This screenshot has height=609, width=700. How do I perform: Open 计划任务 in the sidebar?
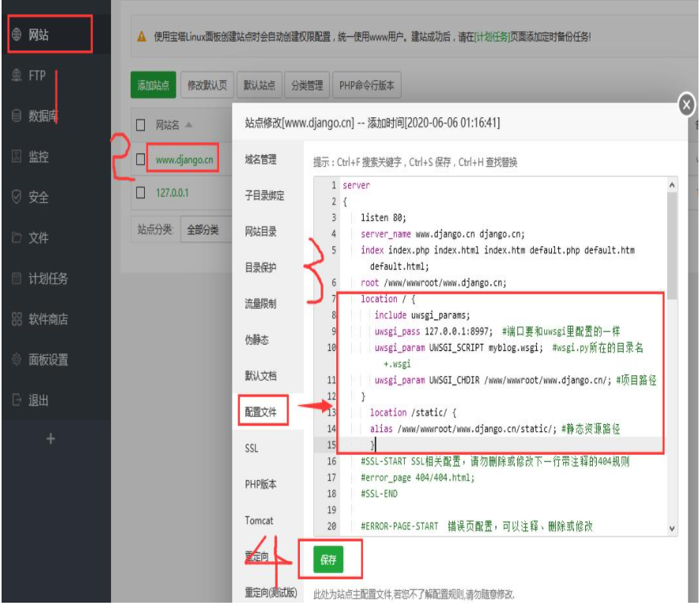pyautogui.click(x=48, y=279)
